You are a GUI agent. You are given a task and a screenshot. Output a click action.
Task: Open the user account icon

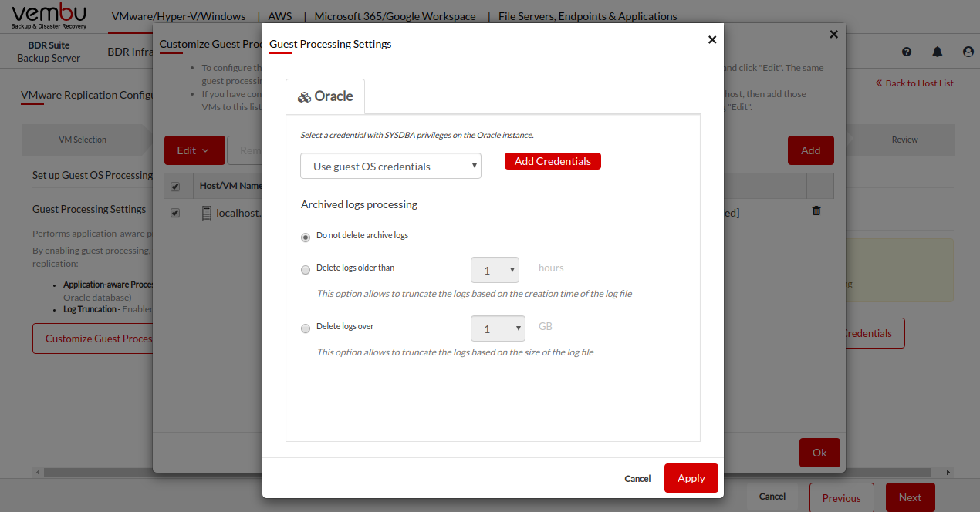pos(968,52)
